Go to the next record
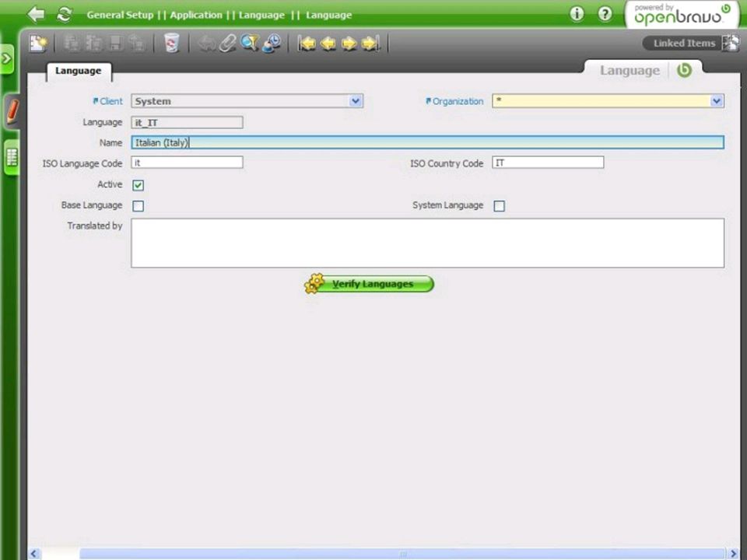 click(349, 44)
